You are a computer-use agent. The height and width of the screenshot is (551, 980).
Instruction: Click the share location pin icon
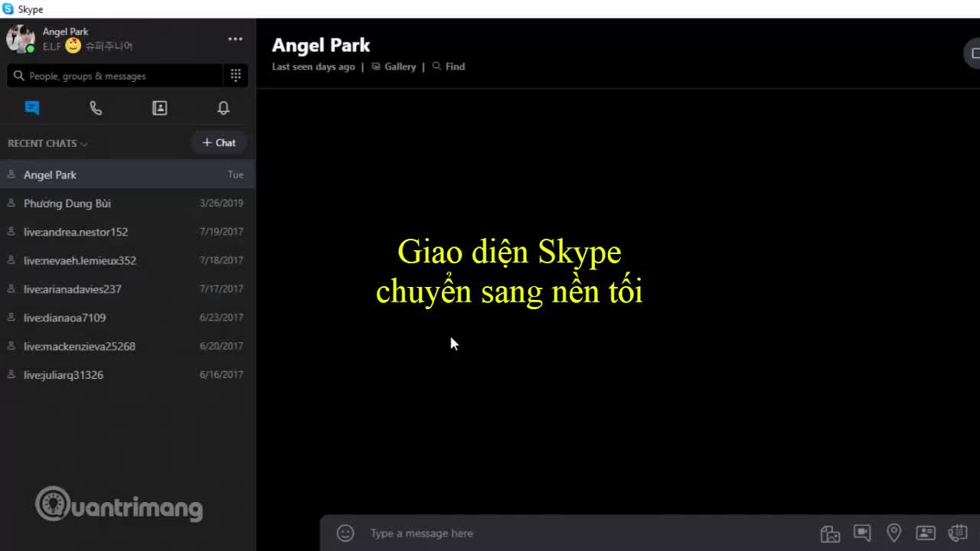click(893, 533)
